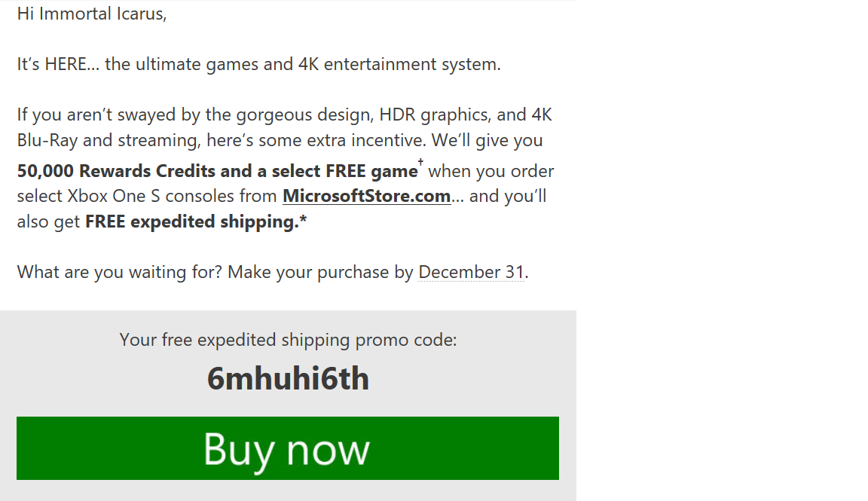Click inside the Buy now button label
This screenshot has width=868, height=501.
point(288,448)
